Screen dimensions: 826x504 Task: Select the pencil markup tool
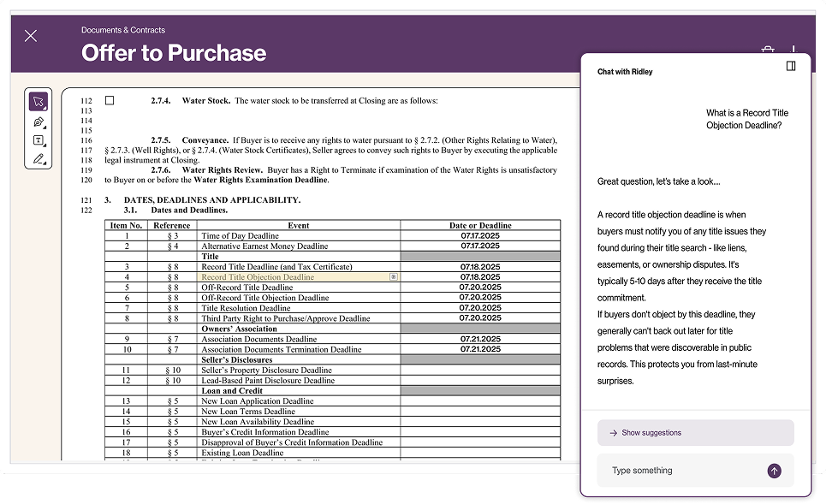click(x=39, y=158)
